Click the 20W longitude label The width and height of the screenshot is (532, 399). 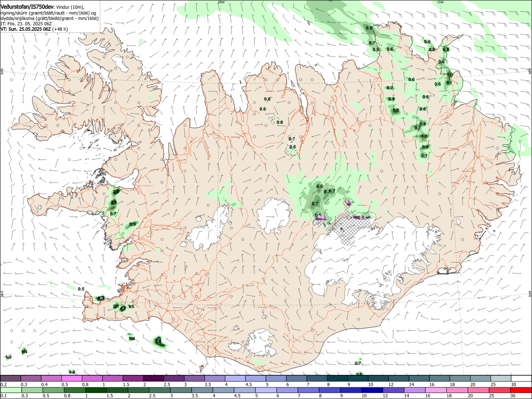[x=221, y=2]
